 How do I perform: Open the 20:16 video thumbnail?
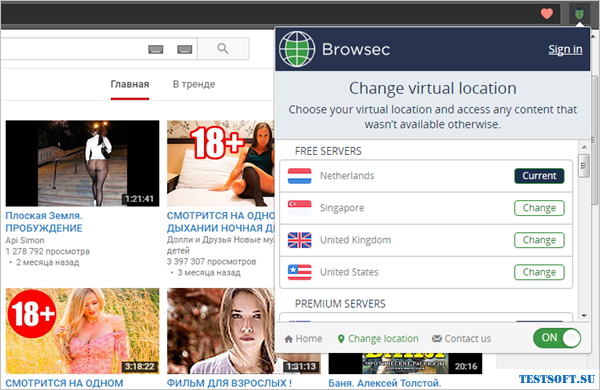click(405, 364)
